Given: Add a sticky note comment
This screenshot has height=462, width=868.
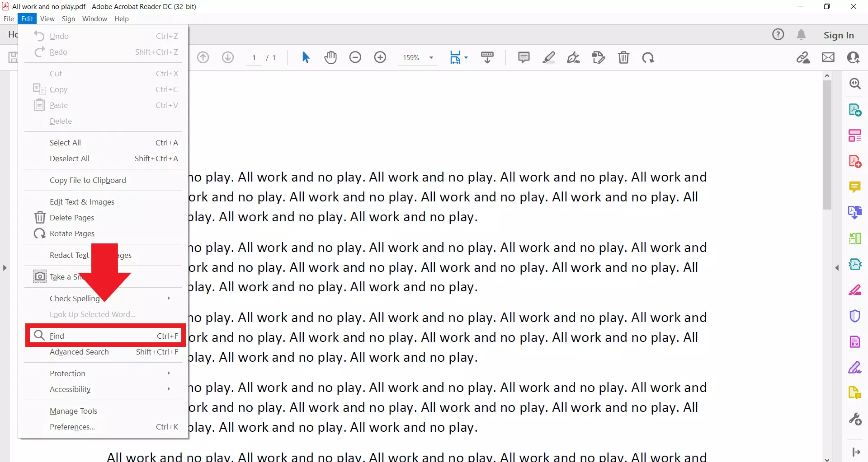Looking at the screenshot, I should click(524, 58).
